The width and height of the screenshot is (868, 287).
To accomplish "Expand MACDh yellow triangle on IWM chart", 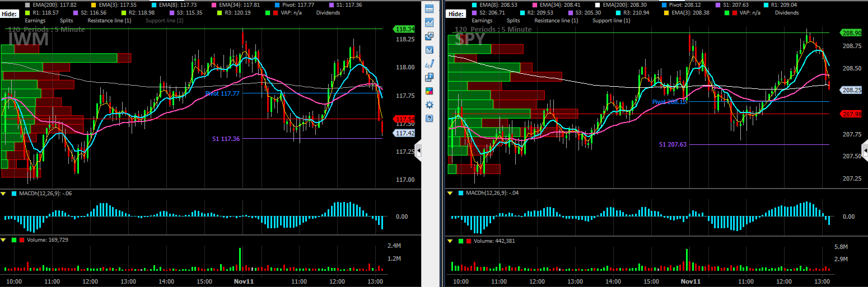I will click(x=3, y=193).
